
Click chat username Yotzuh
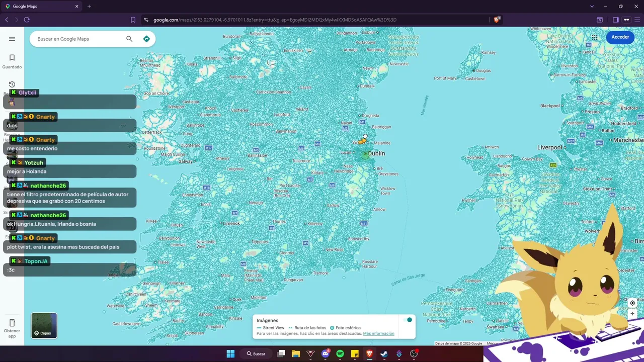34,163
